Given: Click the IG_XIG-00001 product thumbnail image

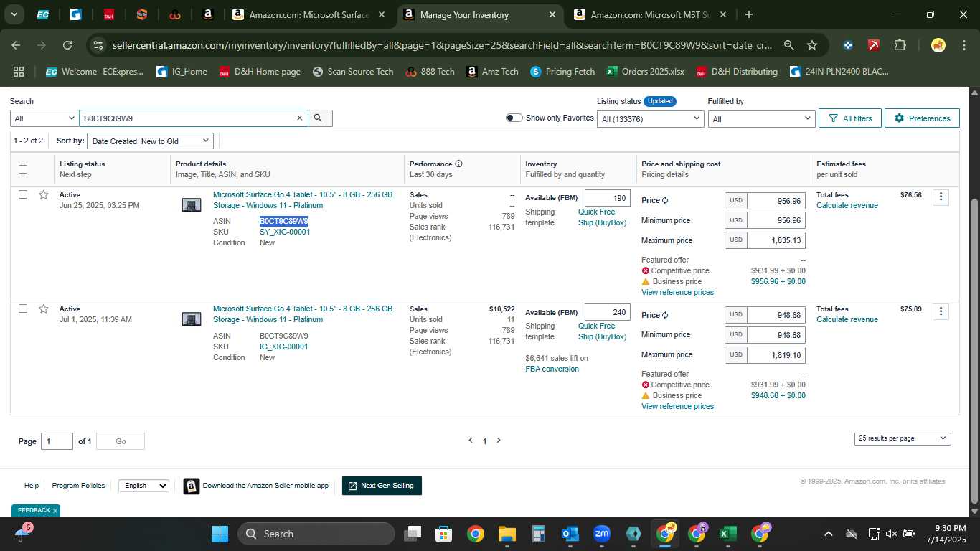Looking at the screenshot, I should tap(191, 319).
